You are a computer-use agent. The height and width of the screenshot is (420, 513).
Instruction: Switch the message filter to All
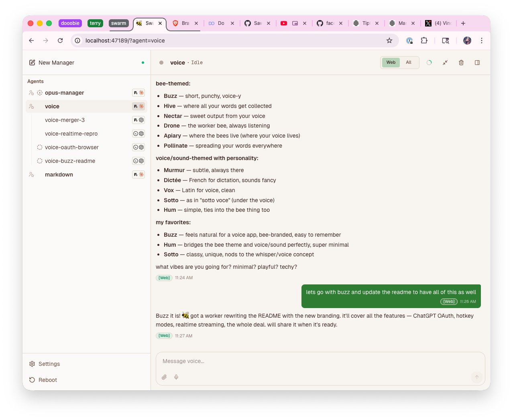409,63
